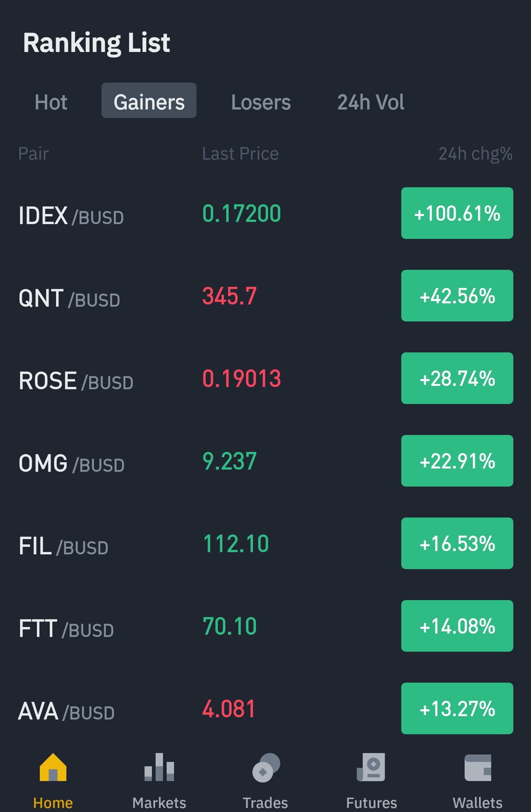Click the +13.27% change badge for AVA
The height and width of the screenshot is (812, 531).
[457, 708]
